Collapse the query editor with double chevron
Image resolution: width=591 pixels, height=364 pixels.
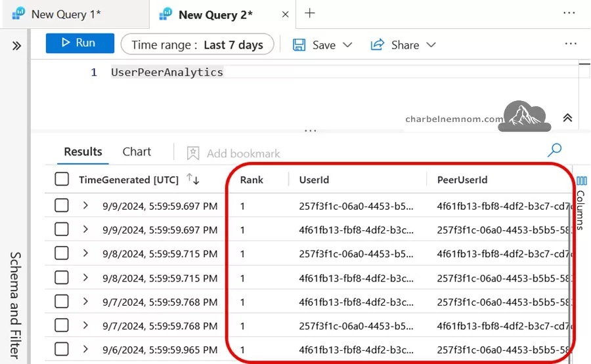[x=567, y=118]
